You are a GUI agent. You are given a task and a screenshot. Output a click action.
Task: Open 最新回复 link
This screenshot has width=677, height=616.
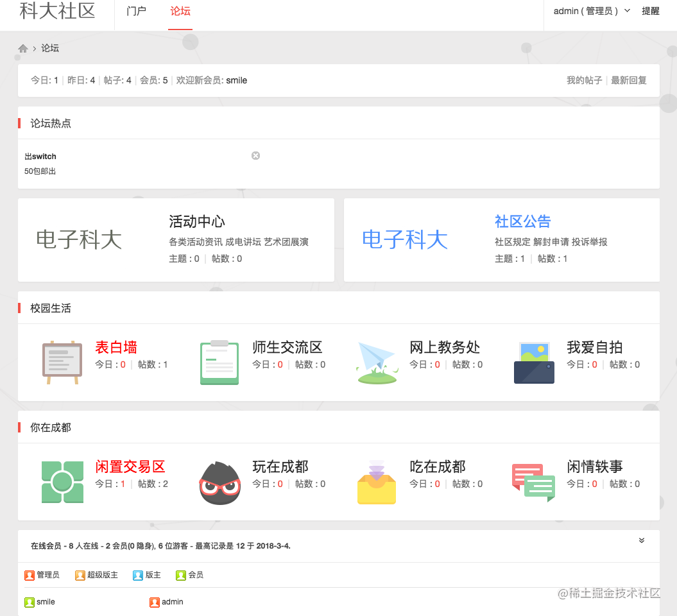[x=629, y=80]
